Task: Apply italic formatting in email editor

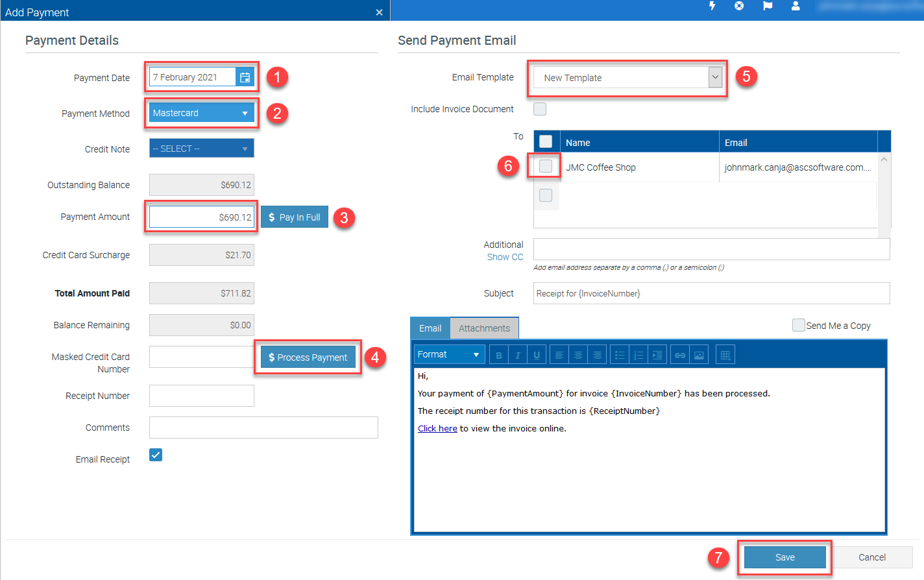Action: [517, 355]
